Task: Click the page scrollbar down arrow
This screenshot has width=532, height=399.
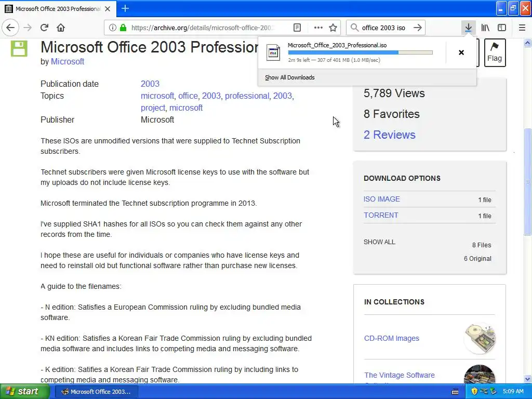Action: [x=527, y=379]
